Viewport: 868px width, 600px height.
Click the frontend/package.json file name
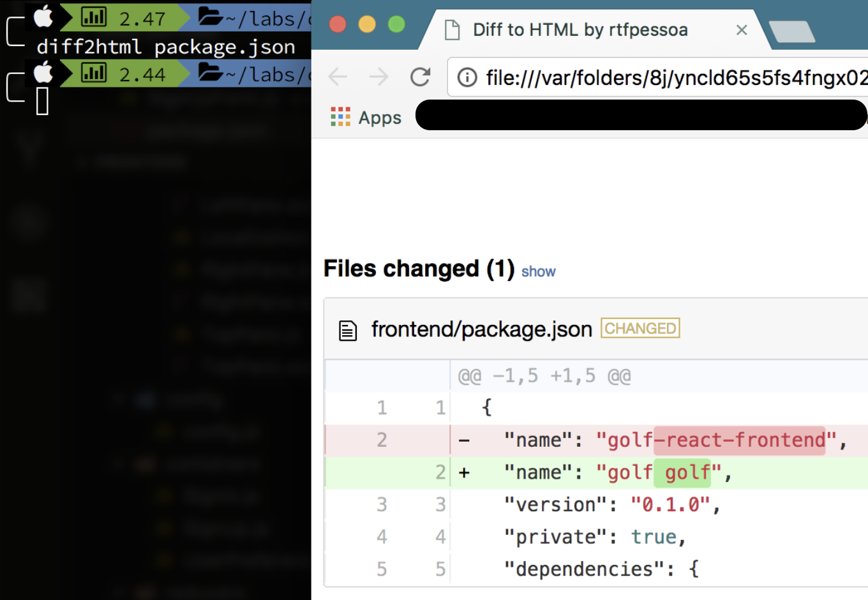point(482,329)
